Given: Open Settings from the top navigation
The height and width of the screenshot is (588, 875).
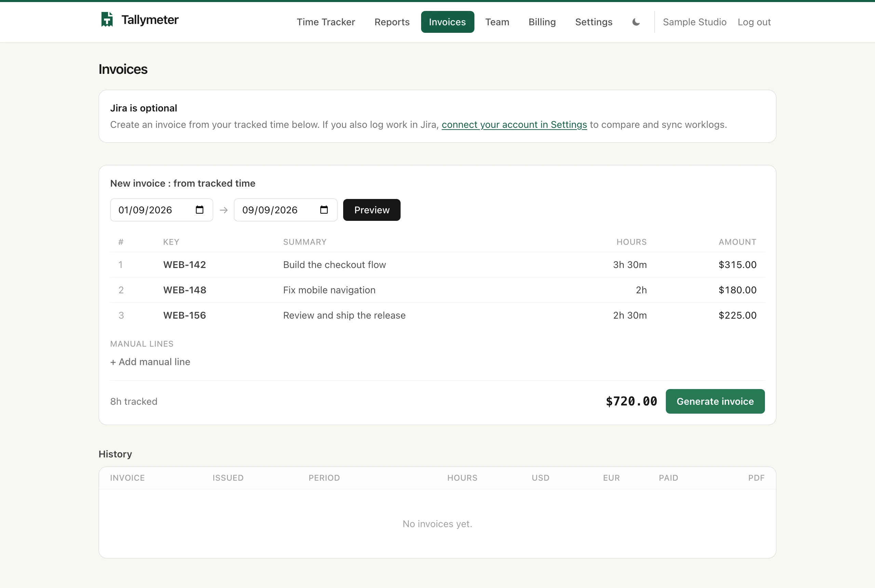Looking at the screenshot, I should coord(593,22).
